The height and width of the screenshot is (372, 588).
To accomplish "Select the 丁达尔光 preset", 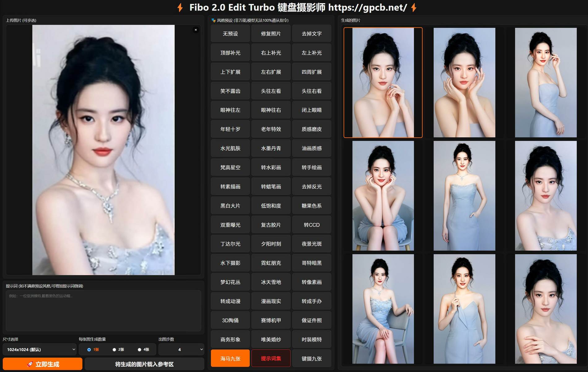I will [x=230, y=244].
